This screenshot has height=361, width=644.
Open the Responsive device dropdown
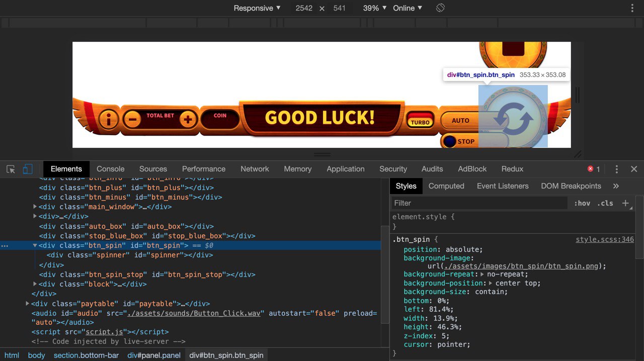[257, 8]
